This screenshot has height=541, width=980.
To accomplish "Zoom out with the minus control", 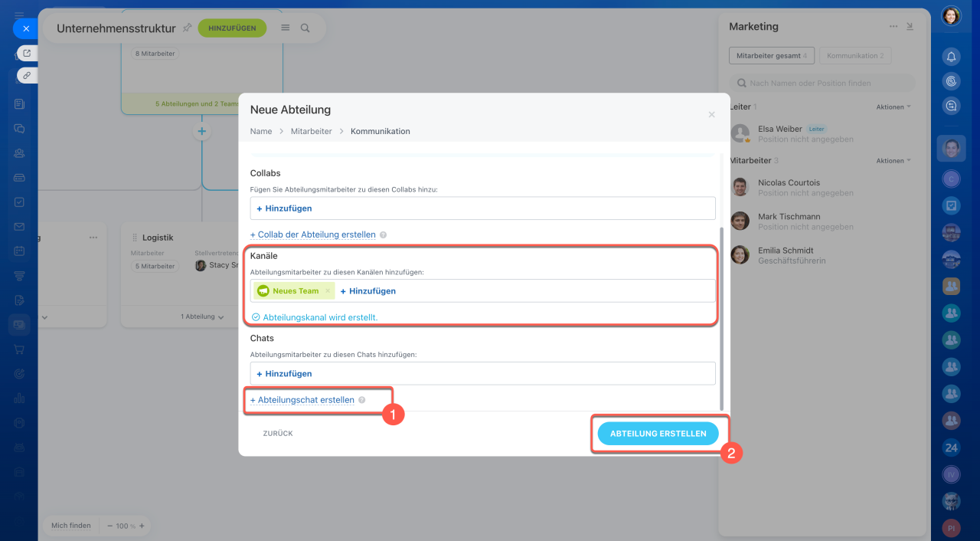I will 110,526.
